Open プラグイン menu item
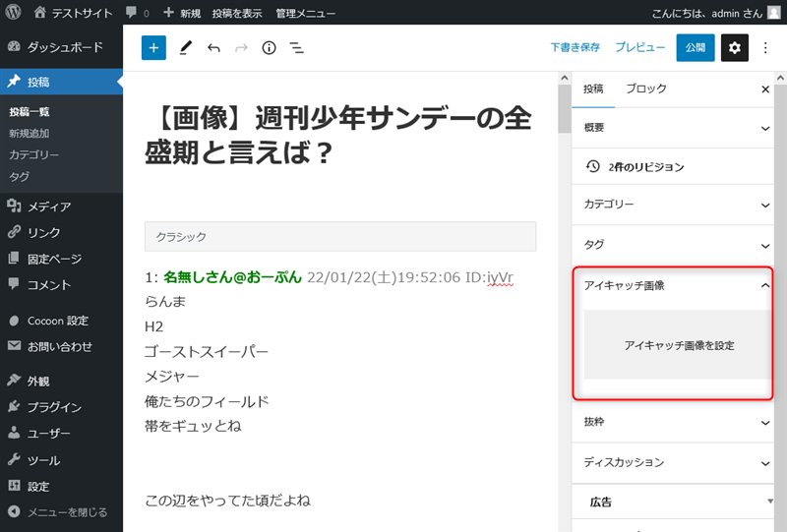The height and width of the screenshot is (532, 787). (61, 407)
